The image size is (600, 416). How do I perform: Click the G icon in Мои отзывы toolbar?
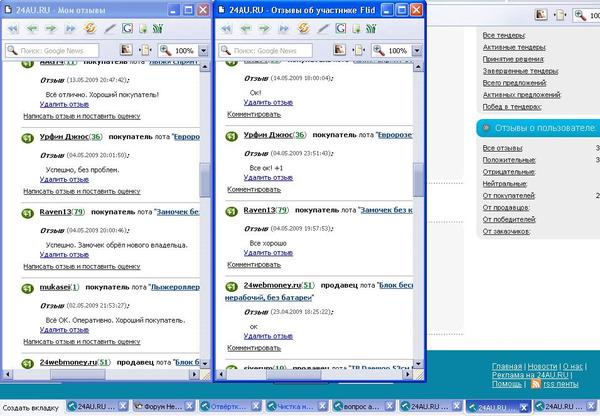(x=127, y=28)
